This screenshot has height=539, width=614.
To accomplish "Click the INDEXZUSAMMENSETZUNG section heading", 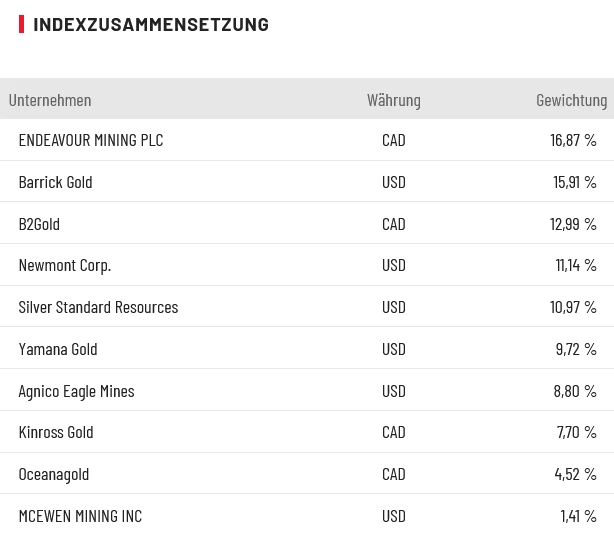I will coord(151,24).
